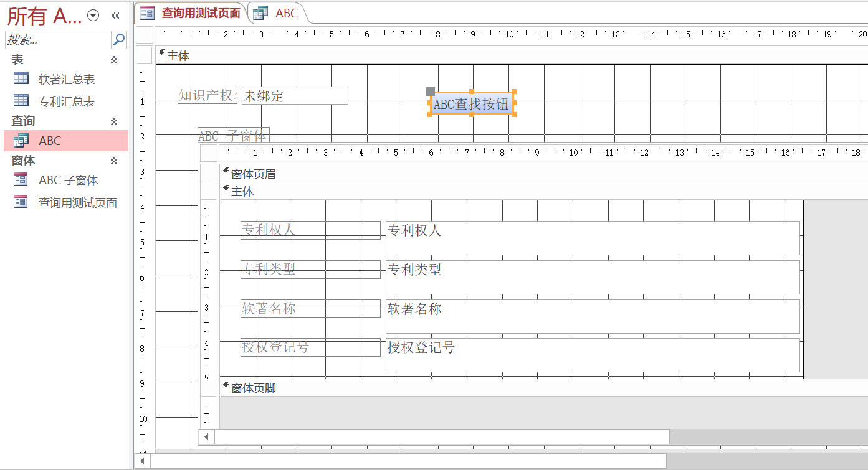Select the 专利权人 text box
The image size is (868, 470).
(593, 238)
